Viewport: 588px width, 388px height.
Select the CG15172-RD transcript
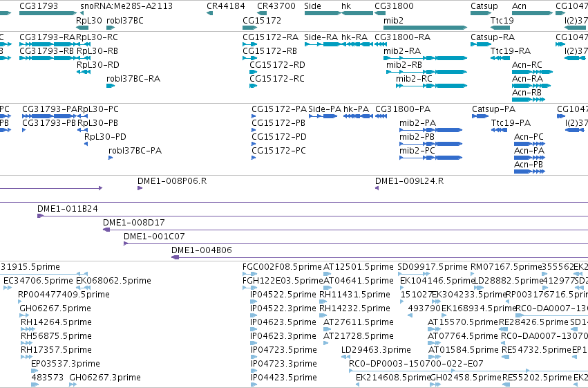point(254,72)
